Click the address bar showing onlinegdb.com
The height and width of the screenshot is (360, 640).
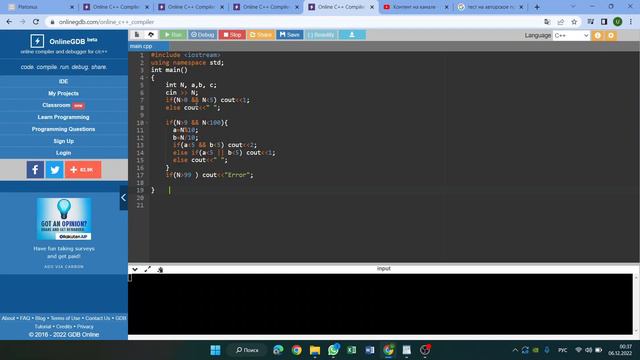click(x=294, y=22)
